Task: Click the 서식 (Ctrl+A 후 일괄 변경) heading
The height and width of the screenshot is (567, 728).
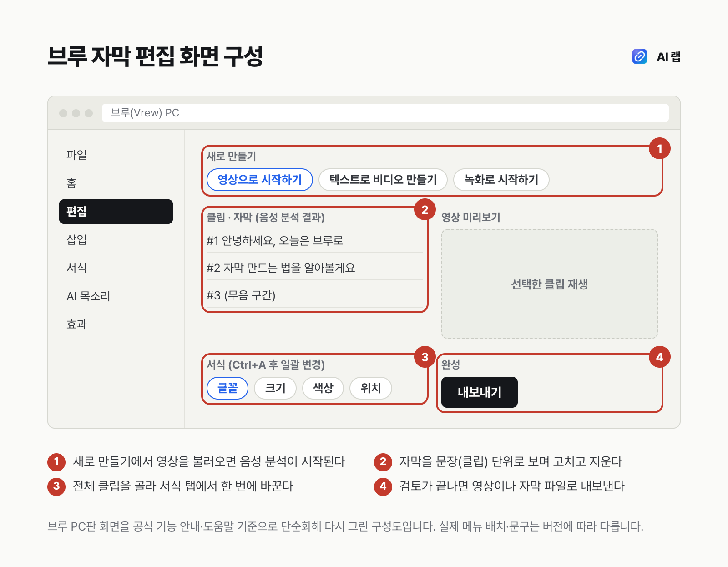Action: [266, 364]
